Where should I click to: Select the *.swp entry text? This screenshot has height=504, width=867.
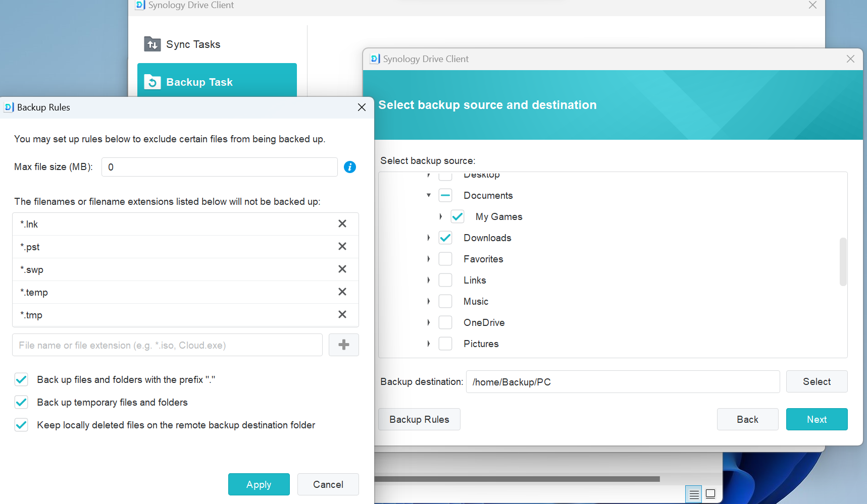[32, 269]
